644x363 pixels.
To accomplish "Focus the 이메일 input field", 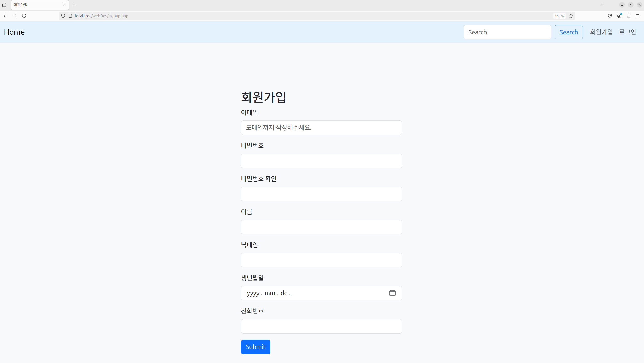I will coord(321,128).
